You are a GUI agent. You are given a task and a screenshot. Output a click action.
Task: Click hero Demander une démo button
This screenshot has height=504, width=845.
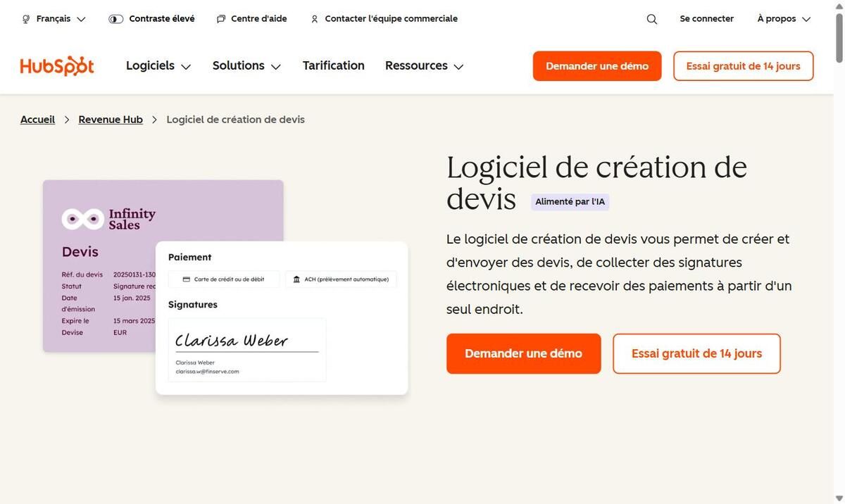[524, 353]
